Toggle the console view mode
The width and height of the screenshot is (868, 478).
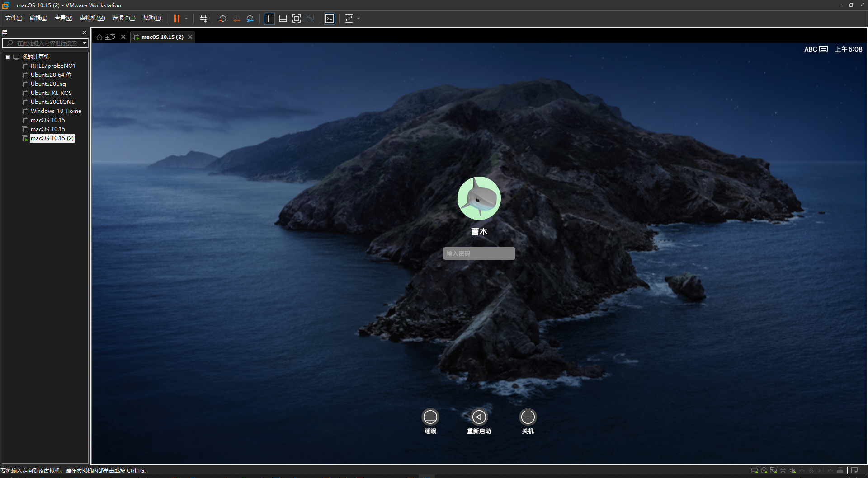[x=330, y=19]
